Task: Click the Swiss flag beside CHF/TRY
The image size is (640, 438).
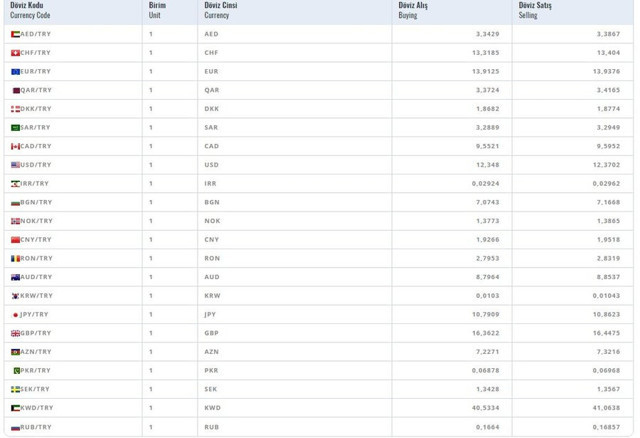Action: pyautogui.click(x=15, y=53)
